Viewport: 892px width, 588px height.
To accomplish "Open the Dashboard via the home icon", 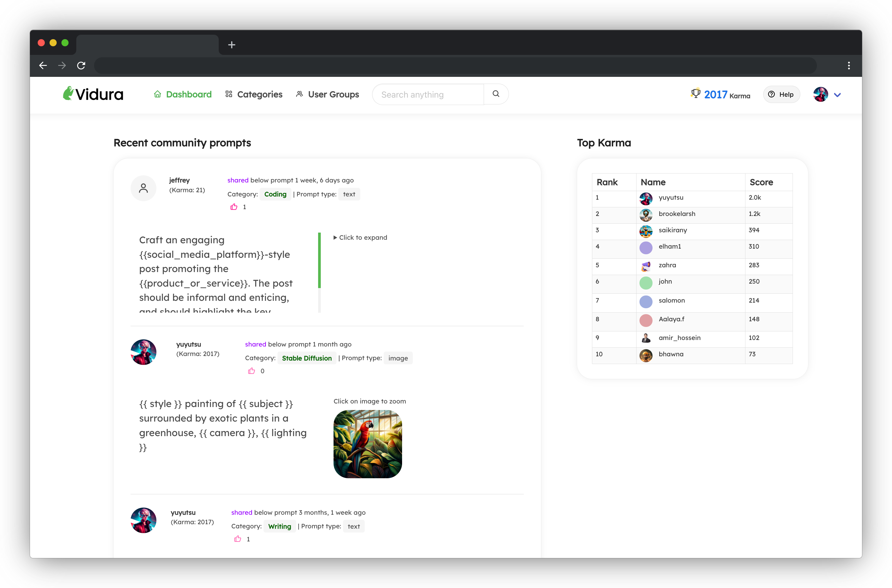I will [158, 94].
